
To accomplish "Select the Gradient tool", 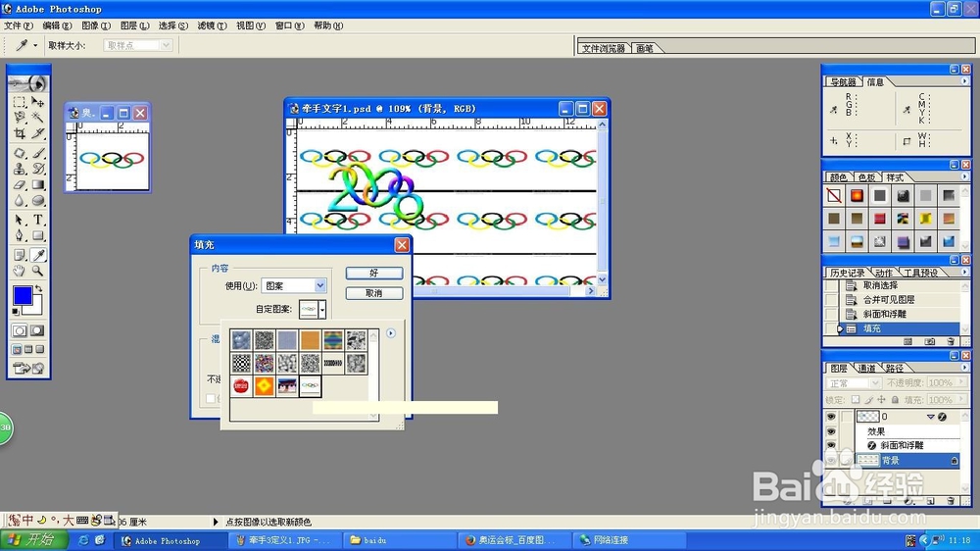I will (38, 185).
